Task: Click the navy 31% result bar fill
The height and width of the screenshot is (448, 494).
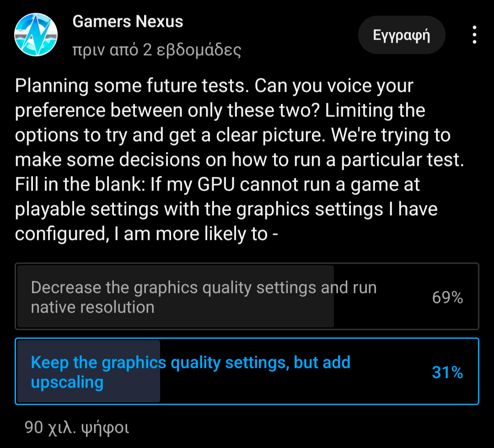Action: 88,393
